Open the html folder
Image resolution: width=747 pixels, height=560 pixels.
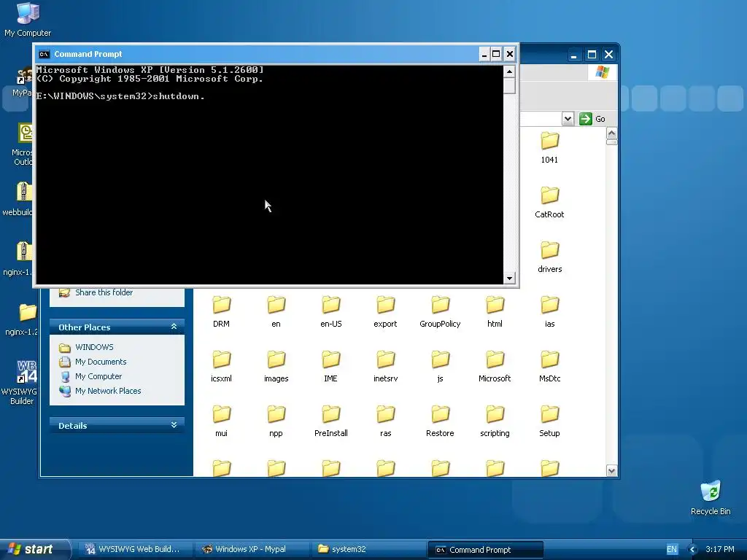coord(495,312)
